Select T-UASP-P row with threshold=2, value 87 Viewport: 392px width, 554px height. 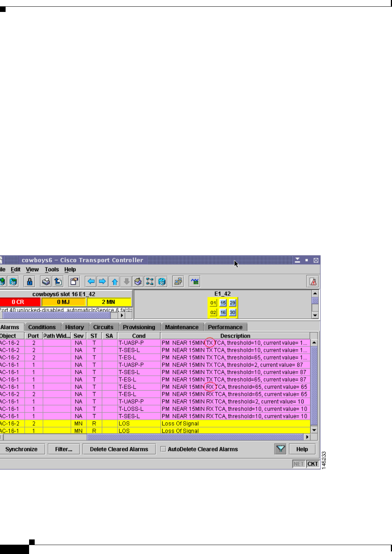coord(155,365)
